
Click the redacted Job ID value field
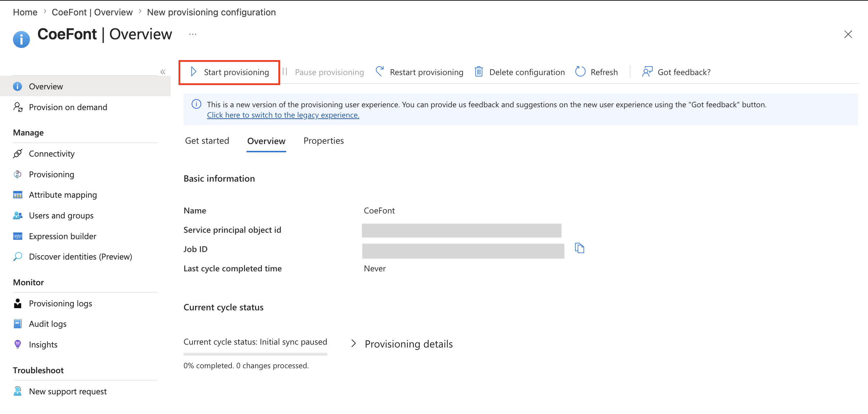[x=463, y=251]
